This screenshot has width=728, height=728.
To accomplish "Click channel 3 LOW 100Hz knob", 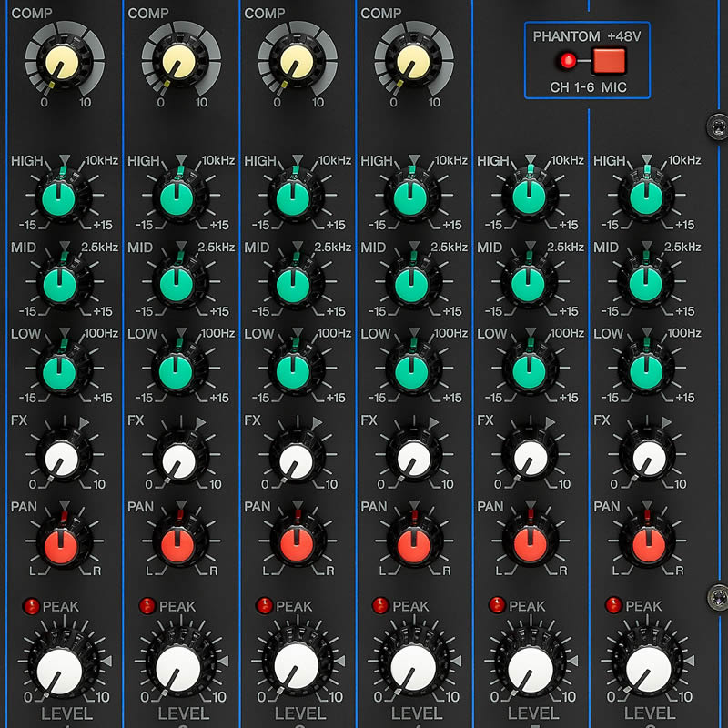I will coord(293,372).
